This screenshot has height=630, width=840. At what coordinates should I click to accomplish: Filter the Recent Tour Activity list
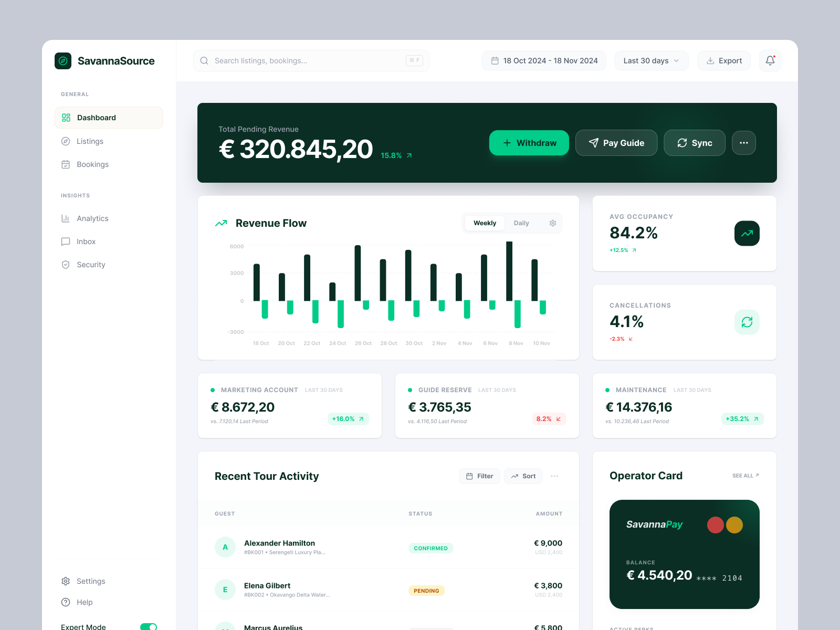479,476
